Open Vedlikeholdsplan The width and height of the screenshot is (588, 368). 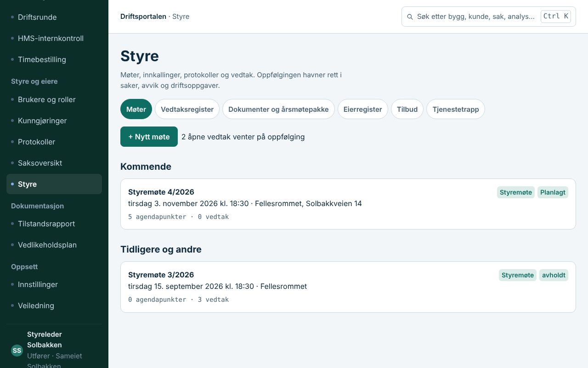(x=54, y=245)
